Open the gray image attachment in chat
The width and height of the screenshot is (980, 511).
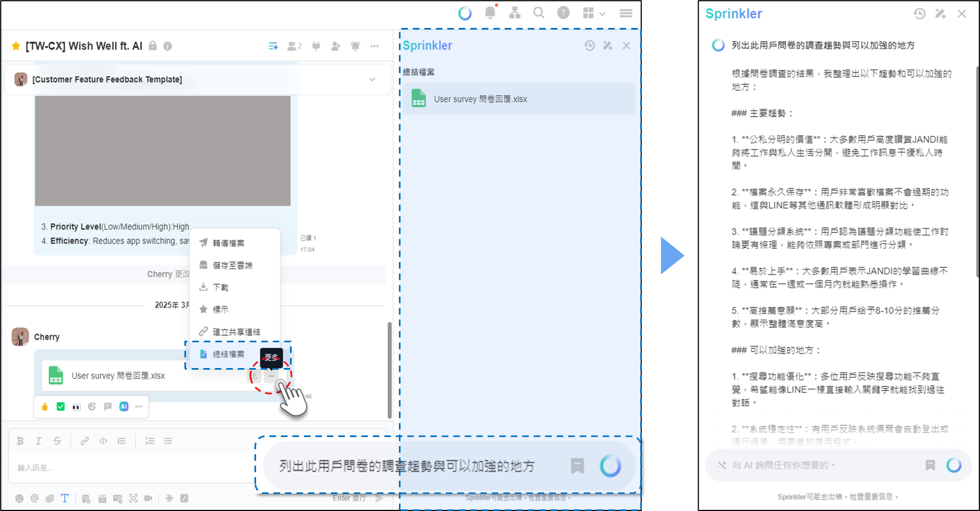[x=163, y=151]
